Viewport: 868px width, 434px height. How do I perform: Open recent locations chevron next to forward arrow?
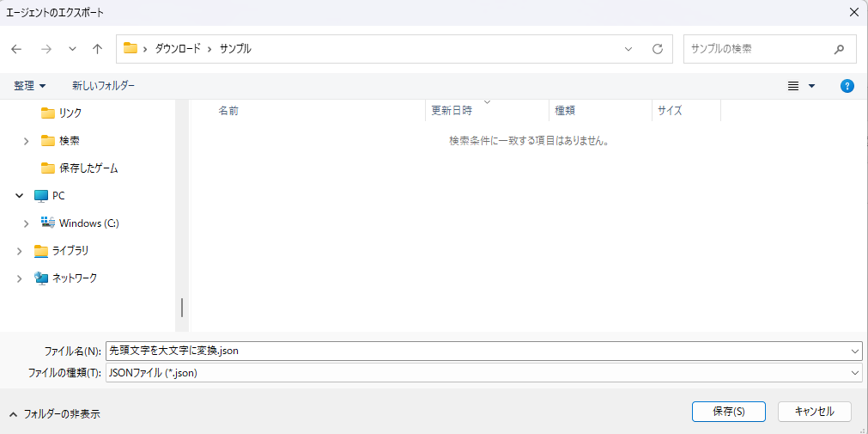[72, 49]
